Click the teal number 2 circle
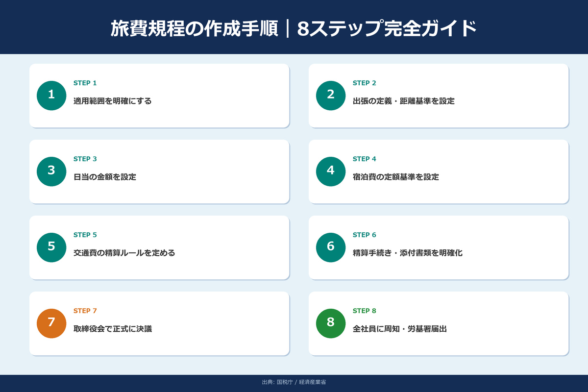 click(x=331, y=96)
